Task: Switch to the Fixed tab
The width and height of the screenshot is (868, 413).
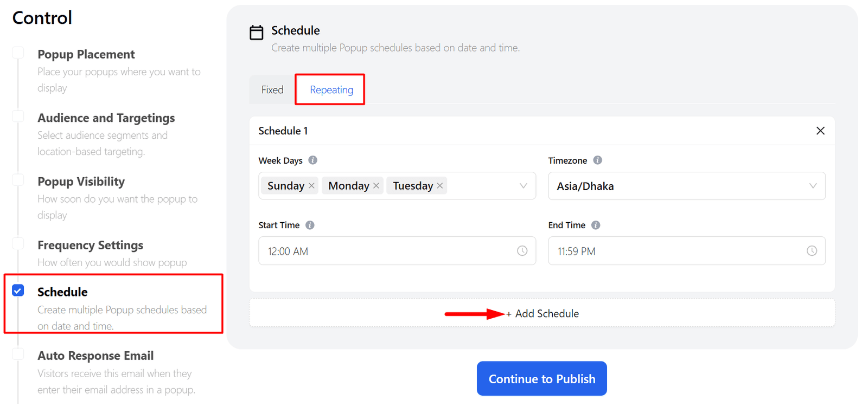Action: coord(272,90)
